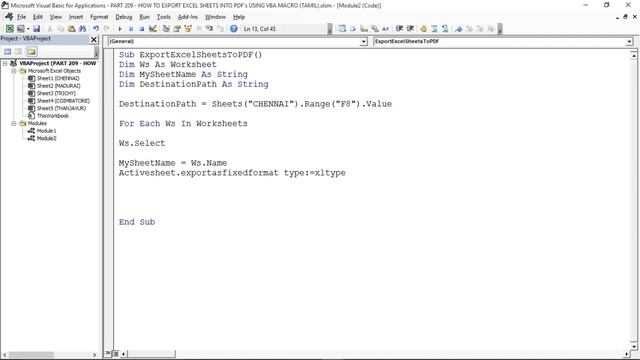Click the Complete Word icon

point(385,29)
